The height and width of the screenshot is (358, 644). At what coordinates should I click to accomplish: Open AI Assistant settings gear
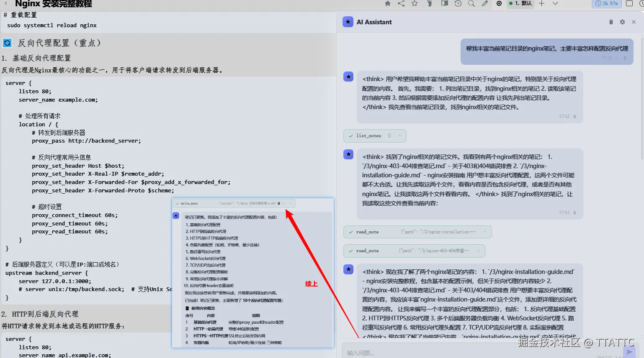point(622,22)
